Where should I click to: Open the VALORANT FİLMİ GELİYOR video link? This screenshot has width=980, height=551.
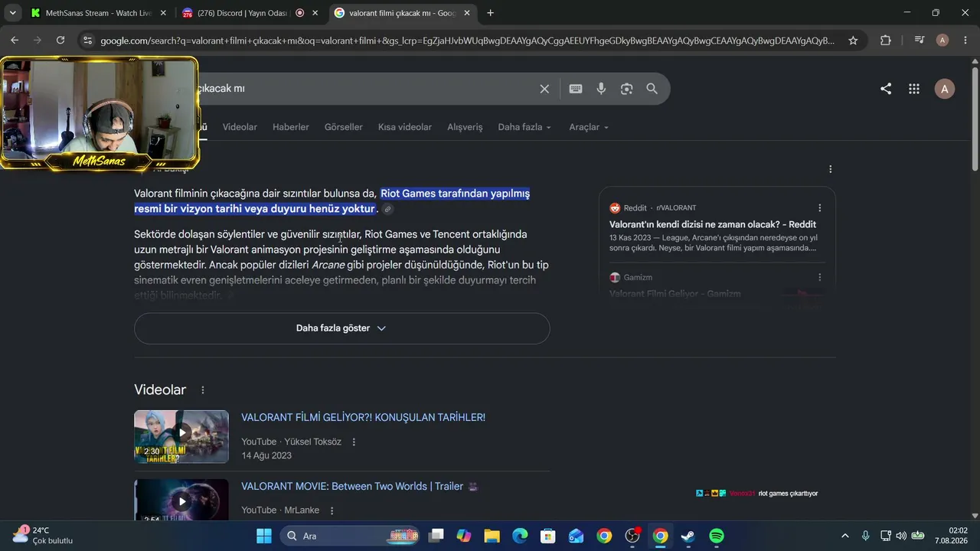[x=364, y=418]
